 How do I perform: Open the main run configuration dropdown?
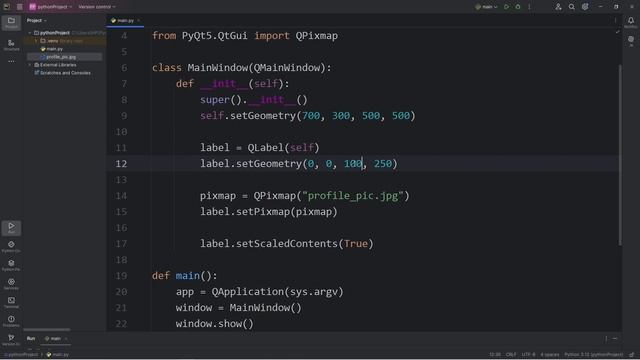point(486,7)
